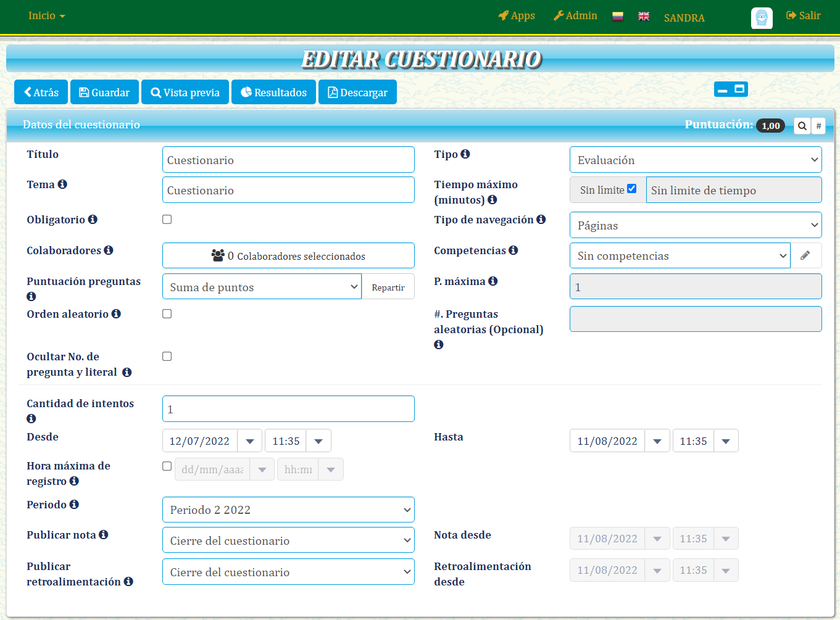Expand the Periodo 2 2022 dropdown
This screenshot has height=620, width=840.
pyautogui.click(x=288, y=510)
